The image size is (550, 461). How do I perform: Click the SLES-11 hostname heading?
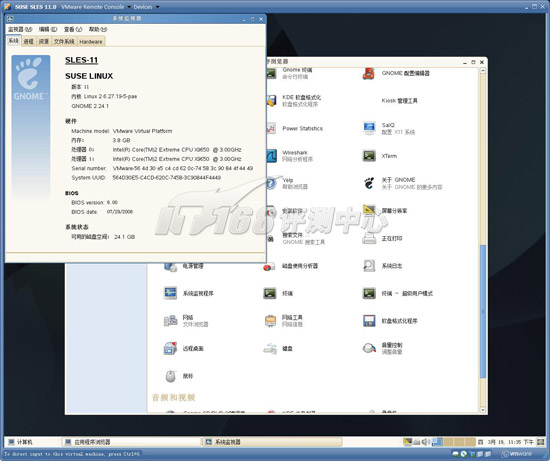(81, 60)
